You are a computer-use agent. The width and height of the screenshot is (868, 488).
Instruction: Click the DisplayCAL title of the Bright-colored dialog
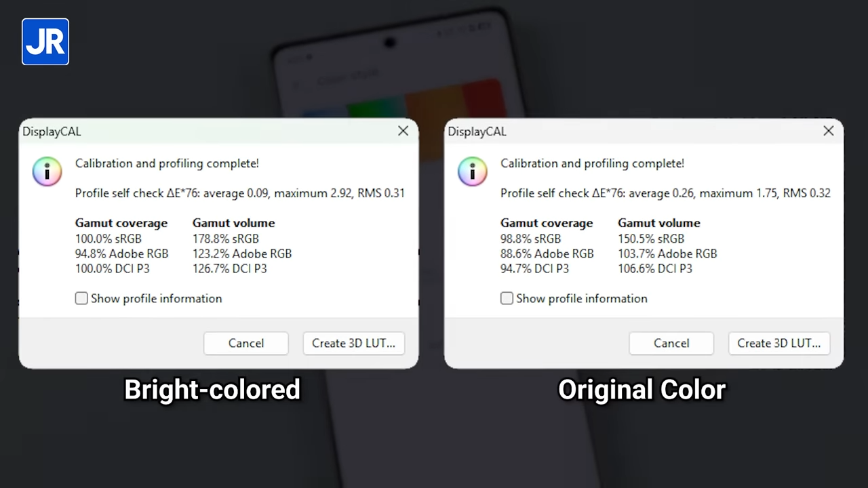tap(52, 131)
